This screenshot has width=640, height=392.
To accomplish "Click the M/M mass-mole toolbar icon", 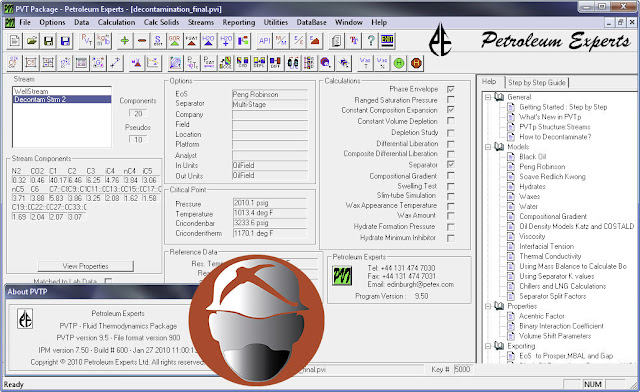I will (x=281, y=41).
